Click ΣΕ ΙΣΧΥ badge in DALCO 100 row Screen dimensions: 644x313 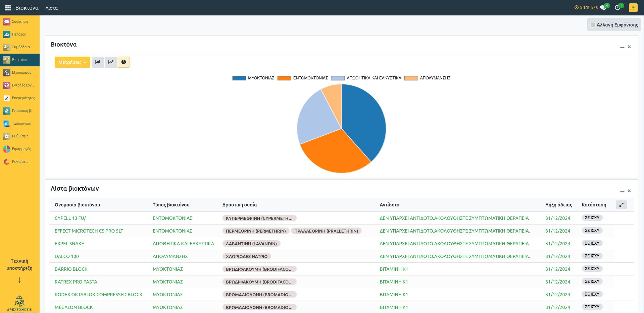(x=592, y=256)
